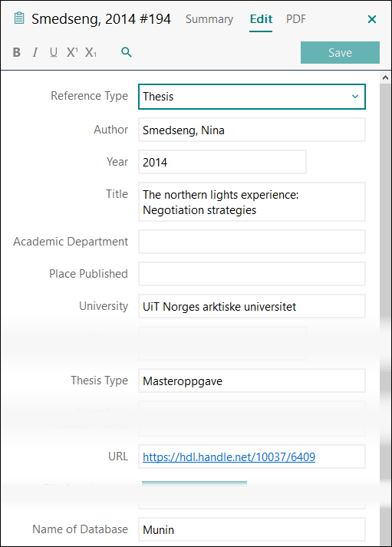The height and width of the screenshot is (547, 392).
Task: Apply Subscript formatting
Action: pyautogui.click(x=91, y=52)
